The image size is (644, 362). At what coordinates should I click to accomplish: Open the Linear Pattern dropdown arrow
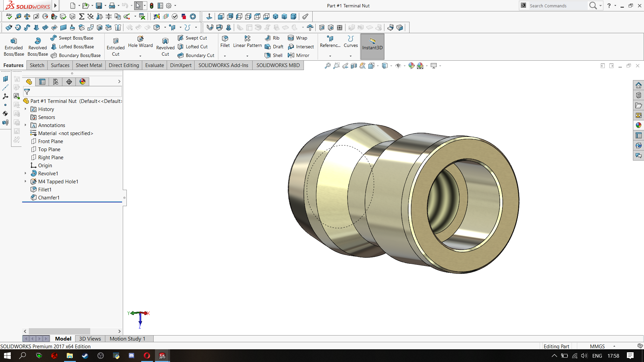coord(248,56)
